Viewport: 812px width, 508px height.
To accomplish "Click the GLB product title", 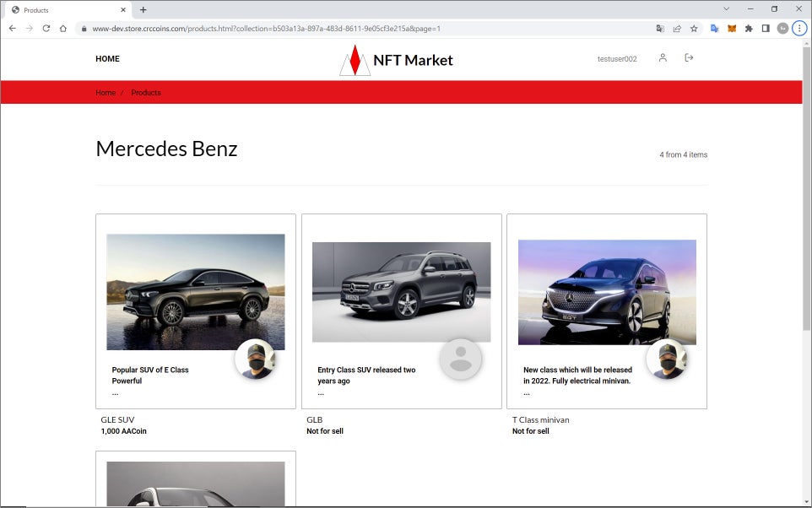I will click(x=314, y=420).
